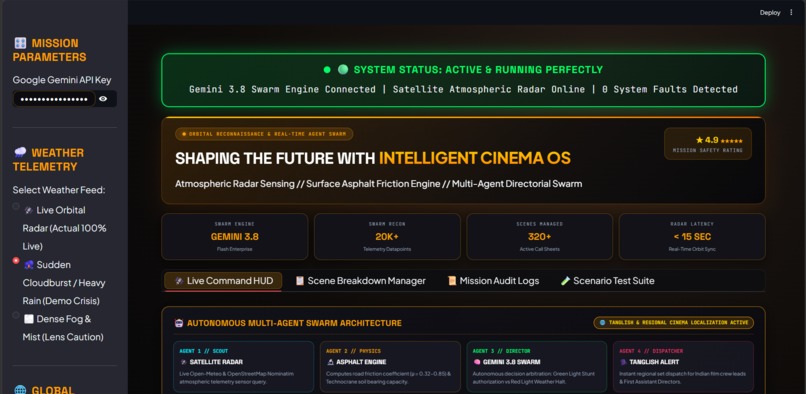Click the Weather Telemetry cloud icon

click(x=20, y=152)
